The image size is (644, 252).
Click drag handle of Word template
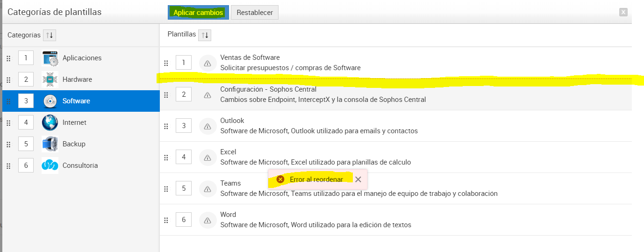[x=166, y=220]
